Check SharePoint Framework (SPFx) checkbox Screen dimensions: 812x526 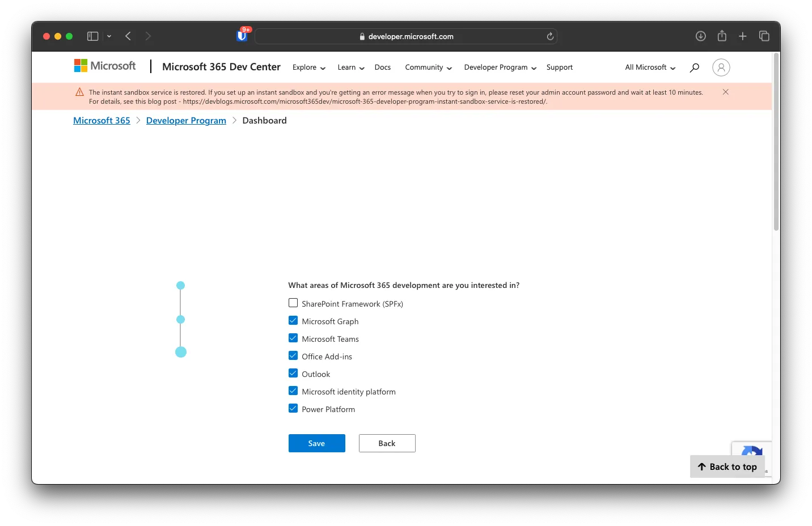coord(293,303)
